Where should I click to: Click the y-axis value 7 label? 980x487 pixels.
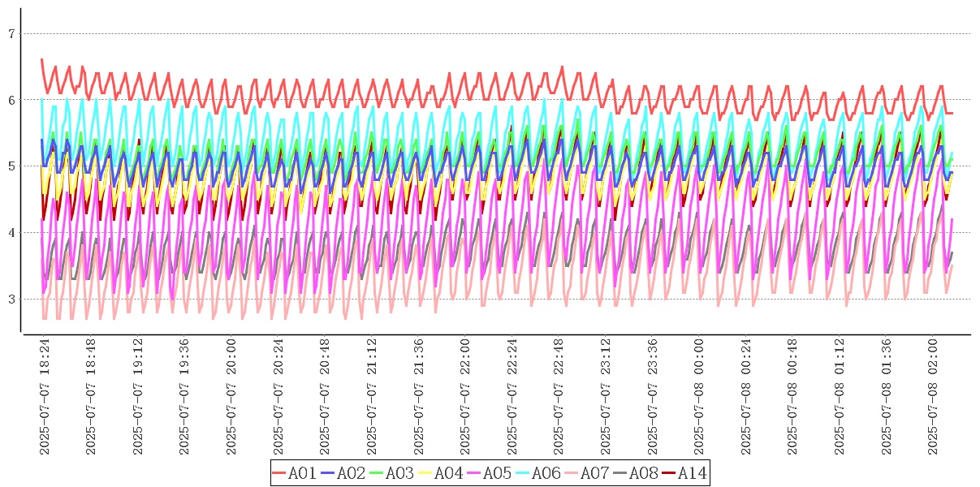11,34
